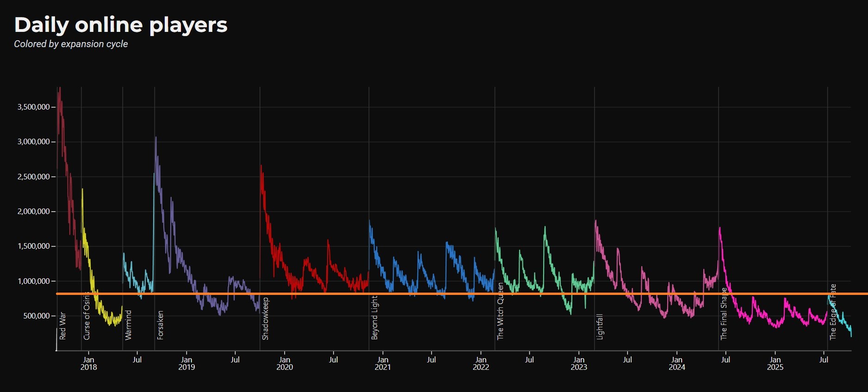Viewport: 868px width, 392px height.
Task: Click the Warmind expansion marker label
Action: pyautogui.click(x=129, y=325)
